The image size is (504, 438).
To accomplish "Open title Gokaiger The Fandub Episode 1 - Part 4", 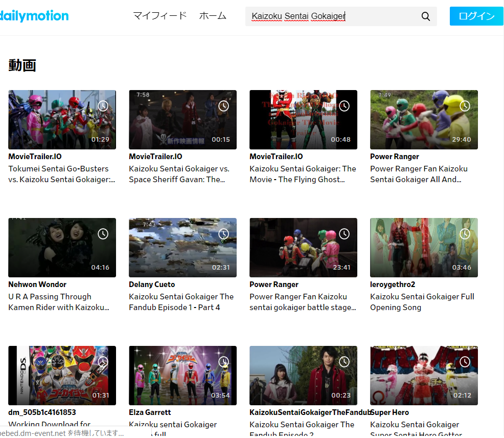I will (x=181, y=302).
